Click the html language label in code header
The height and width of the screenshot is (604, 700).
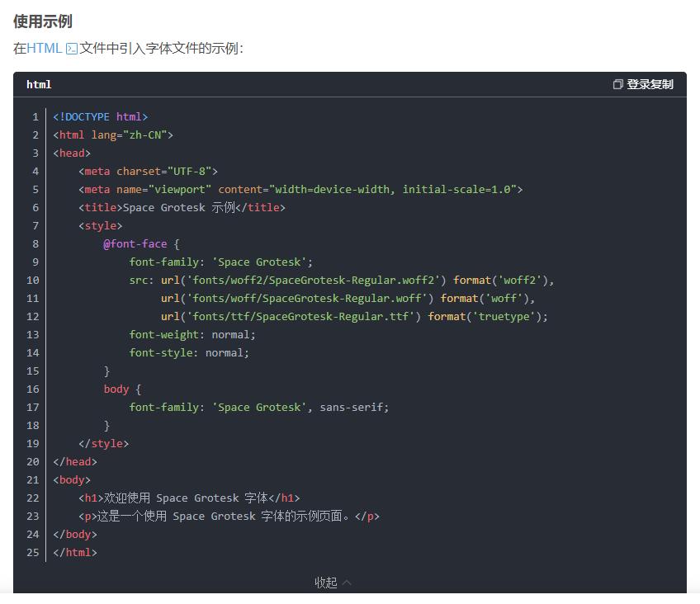[39, 84]
